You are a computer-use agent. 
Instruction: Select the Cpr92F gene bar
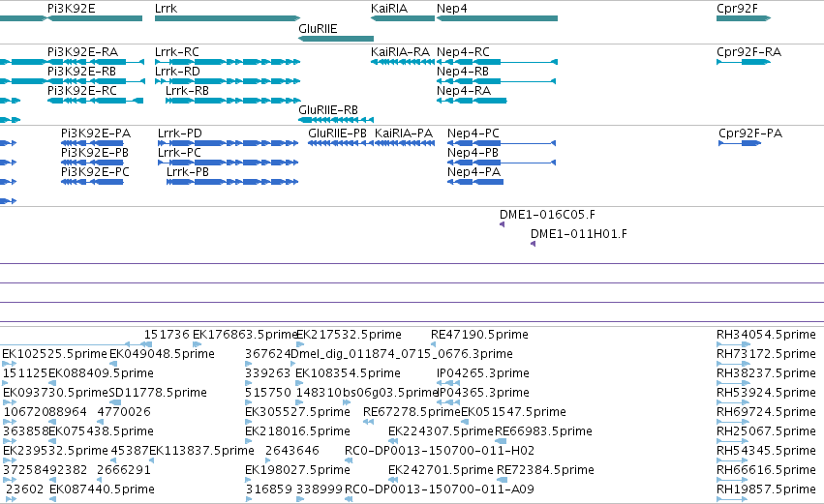(744, 18)
